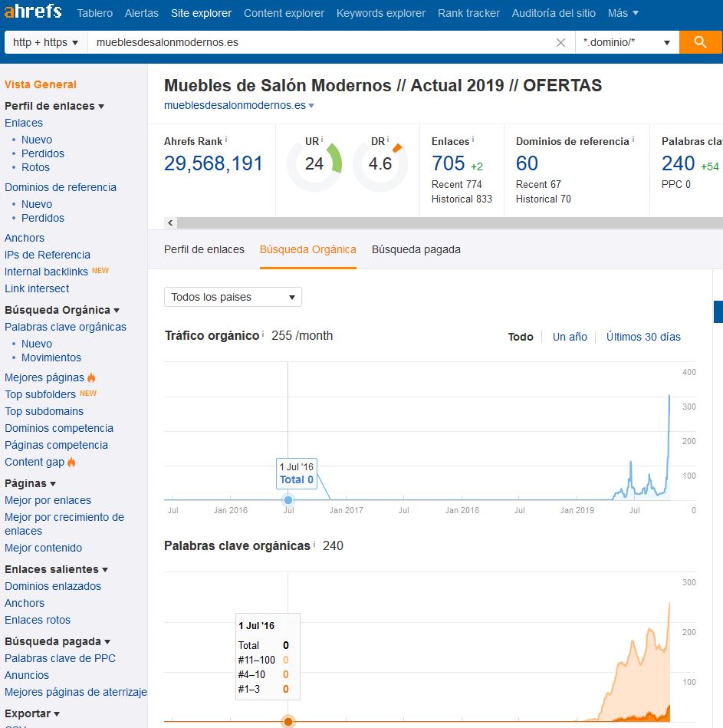Select the Últimos 30 días time range
This screenshot has width=723, height=728.
coord(644,337)
